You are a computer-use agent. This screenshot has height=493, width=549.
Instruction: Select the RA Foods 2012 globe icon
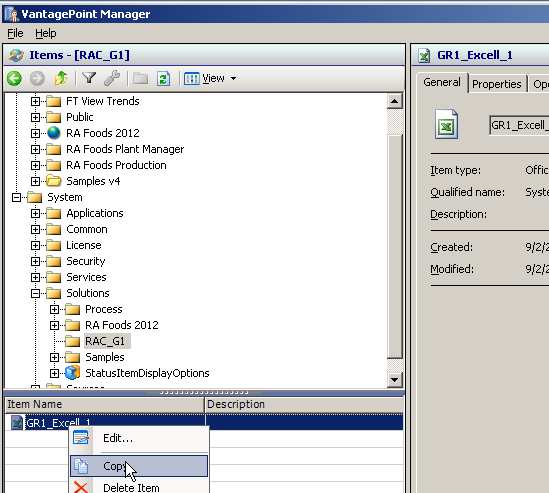[x=54, y=133]
